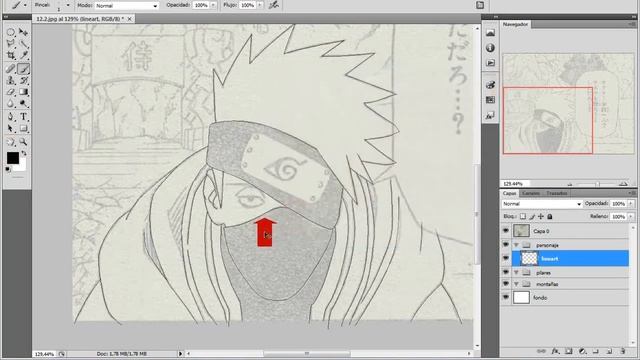This screenshot has height=360, width=640.
Task: Add a layer mask
Action: click(x=569, y=351)
